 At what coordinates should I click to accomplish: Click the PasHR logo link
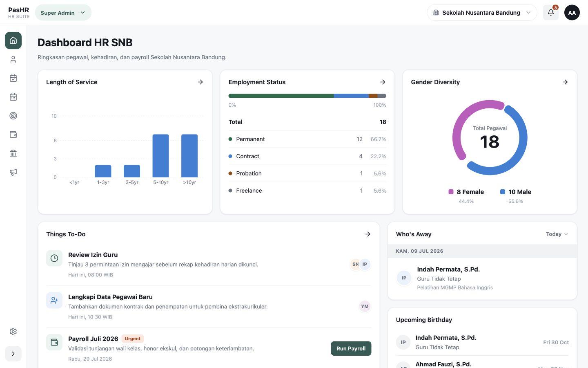pyautogui.click(x=19, y=13)
